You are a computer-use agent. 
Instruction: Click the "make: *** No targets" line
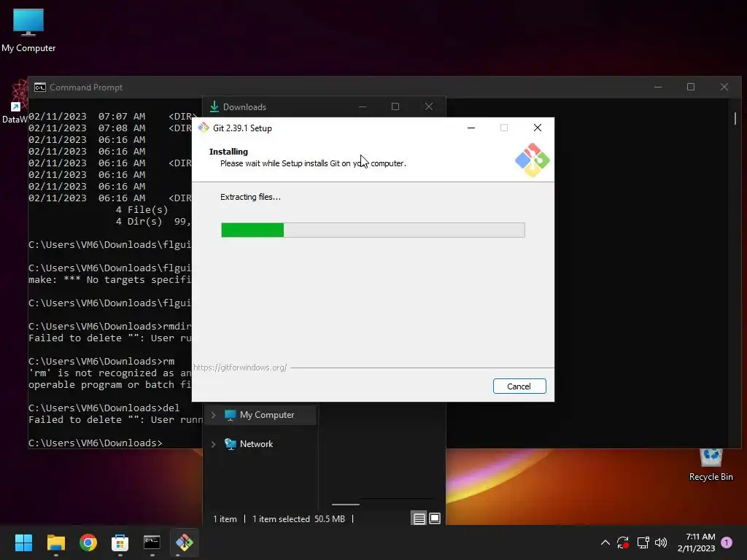point(109,280)
